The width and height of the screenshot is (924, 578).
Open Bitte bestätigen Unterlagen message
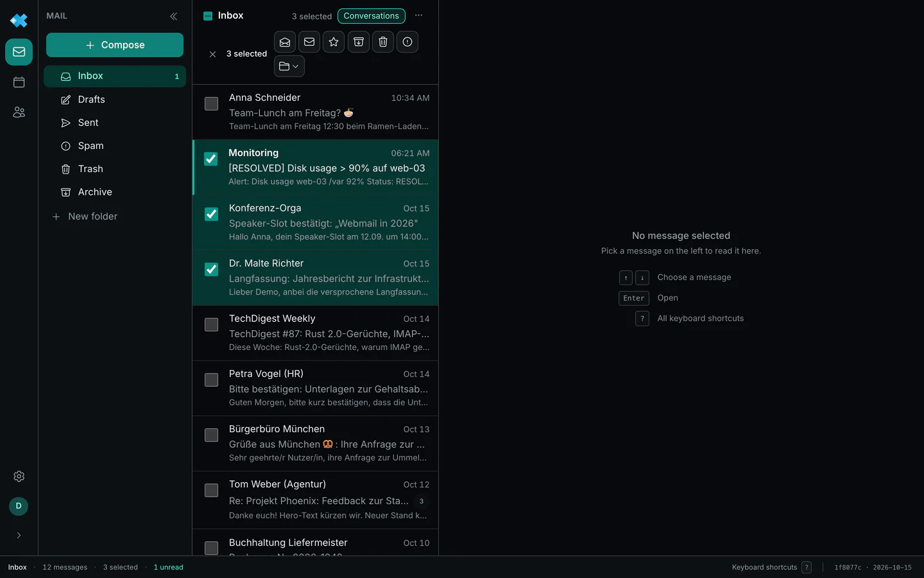point(315,389)
